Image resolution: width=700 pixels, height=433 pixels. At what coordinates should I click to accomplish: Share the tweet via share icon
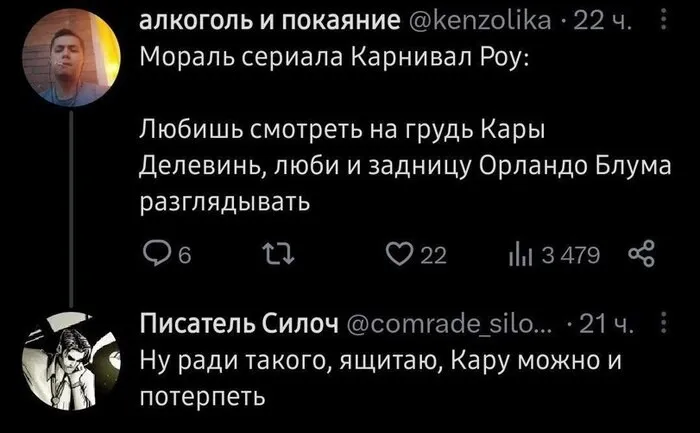pos(640,258)
